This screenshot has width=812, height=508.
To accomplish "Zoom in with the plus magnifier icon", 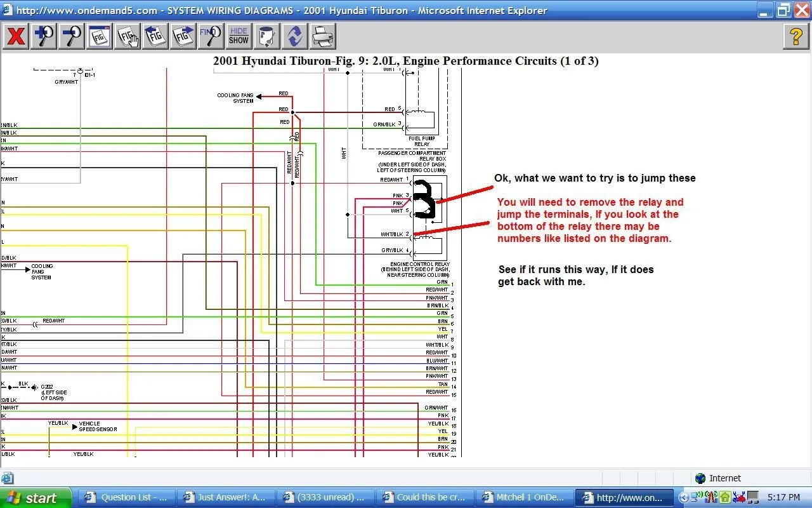I will (x=44, y=36).
